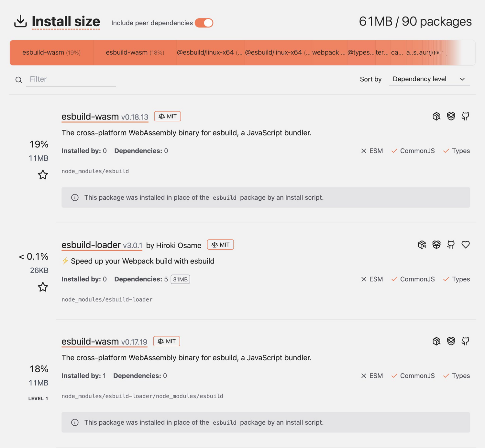Focus the Filter input field
The height and width of the screenshot is (448, 485).
tap(71, 79)
